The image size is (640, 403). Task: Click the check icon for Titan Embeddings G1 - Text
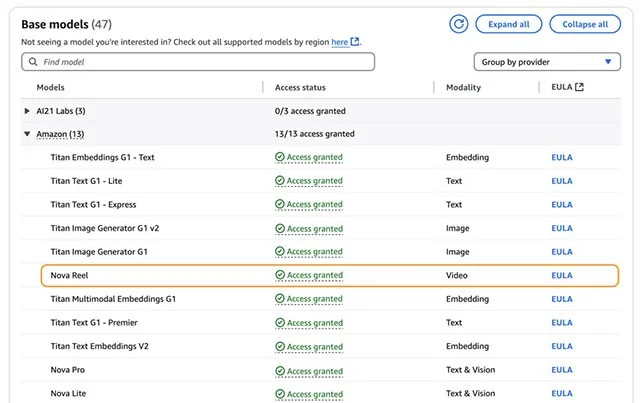click(280, 157)
